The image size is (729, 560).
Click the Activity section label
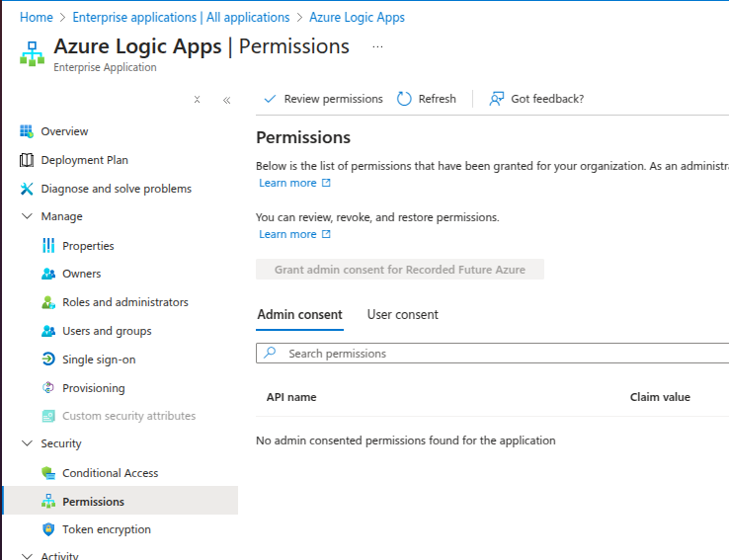[x=59, y=555]
